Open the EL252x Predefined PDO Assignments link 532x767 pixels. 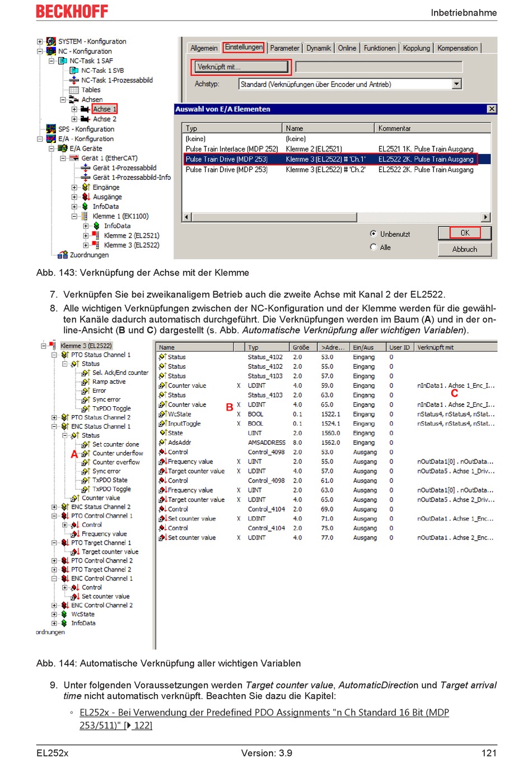(264, 719)
